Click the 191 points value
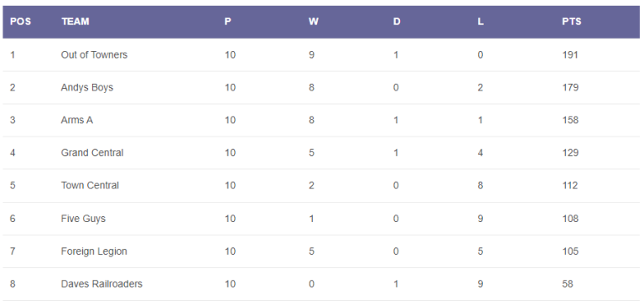Image resolution: width=644 pixels, height=305 pixels. (x=570, y=54)
